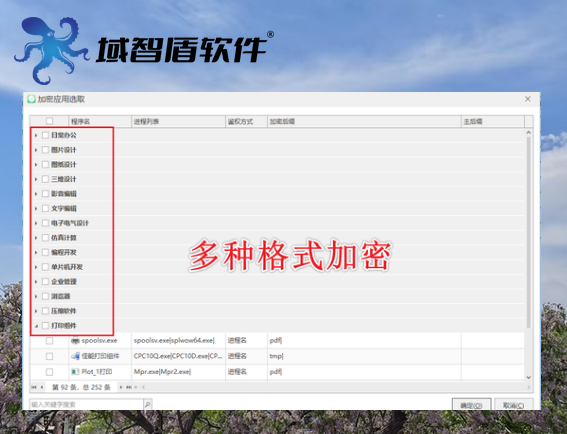Select the spoolsv.exe program name cell
This screenshot has height=434, width=567.
coord(99,341)
